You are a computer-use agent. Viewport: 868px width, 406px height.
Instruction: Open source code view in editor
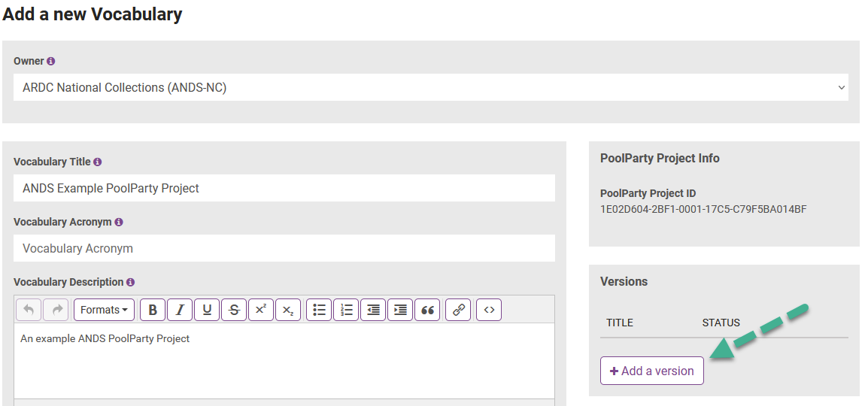coord(489,310)
